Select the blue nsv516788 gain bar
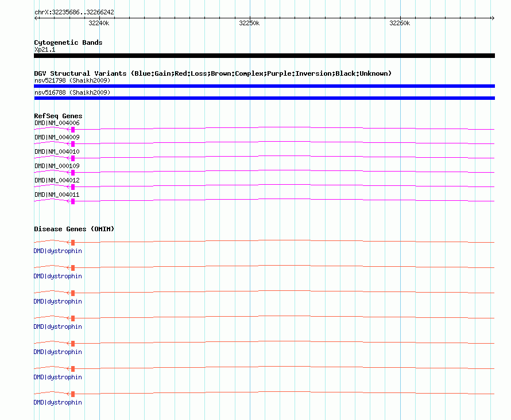 click(264, 98)
